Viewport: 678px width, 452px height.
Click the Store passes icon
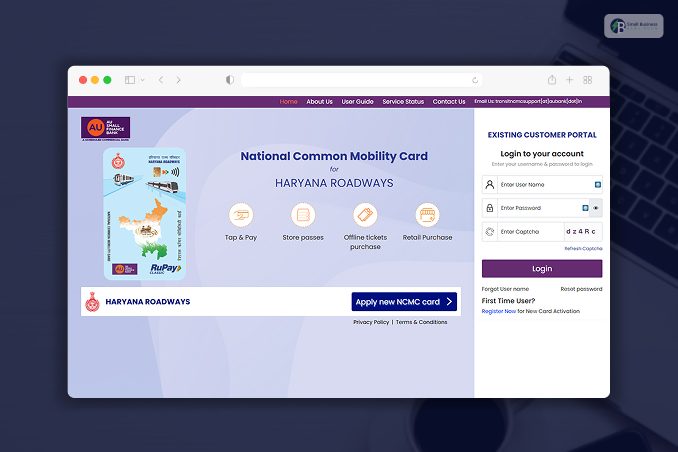[303, 215]
